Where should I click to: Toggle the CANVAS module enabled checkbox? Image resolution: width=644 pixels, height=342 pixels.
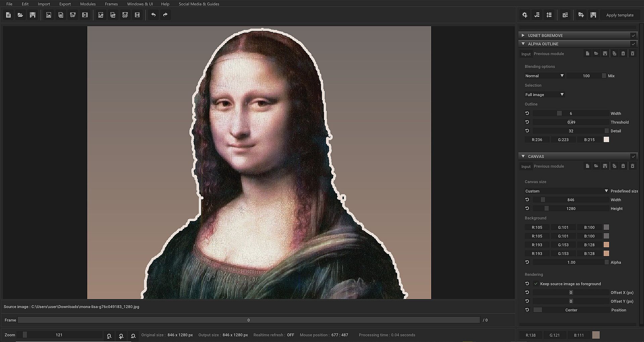(633, 157)
